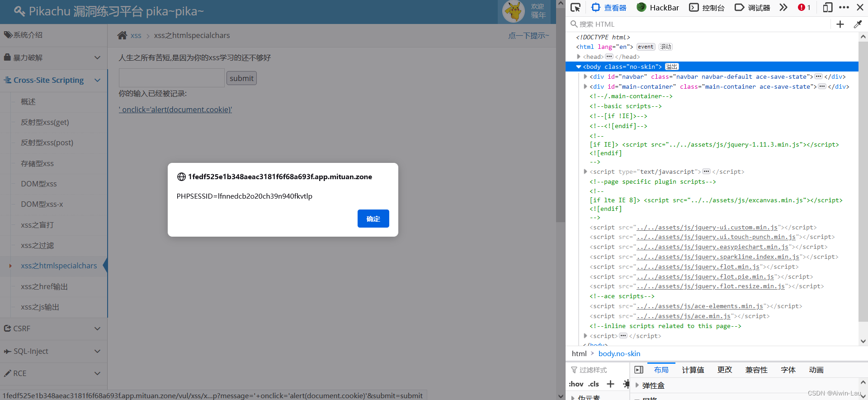The height and width of the screenshot is (400, 868).
Task: Click the xss breadcrumb link
Action: [136, 36]
